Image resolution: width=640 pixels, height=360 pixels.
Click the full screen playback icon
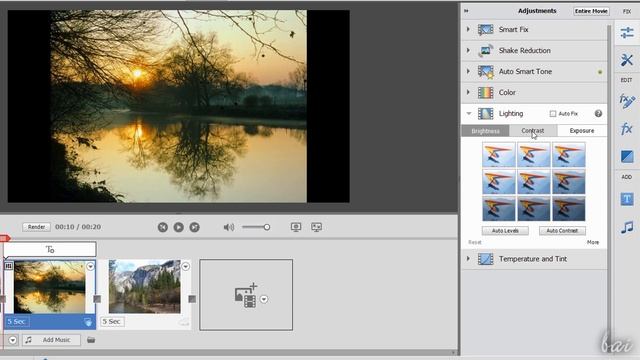tap(316, 227)
